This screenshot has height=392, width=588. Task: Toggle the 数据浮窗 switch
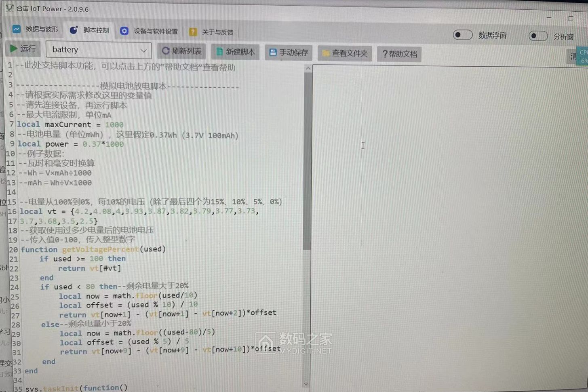(462, 35)
